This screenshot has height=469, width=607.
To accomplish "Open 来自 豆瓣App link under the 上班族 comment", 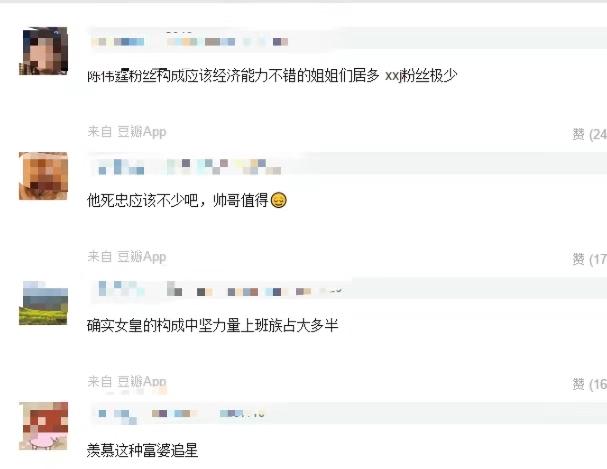I will coord(127,382).
